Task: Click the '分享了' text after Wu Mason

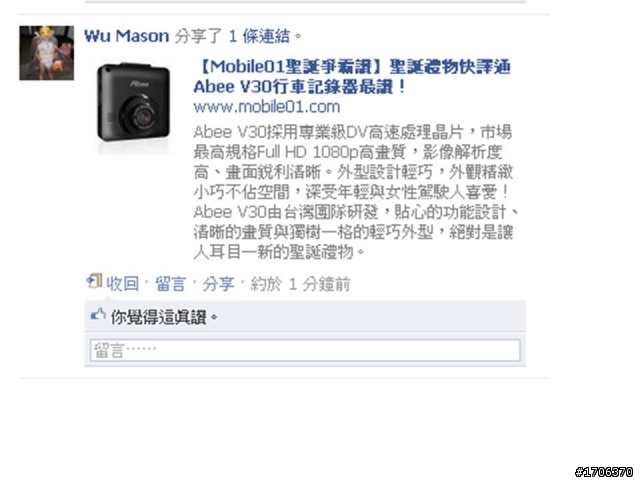Action: (198, 36)
